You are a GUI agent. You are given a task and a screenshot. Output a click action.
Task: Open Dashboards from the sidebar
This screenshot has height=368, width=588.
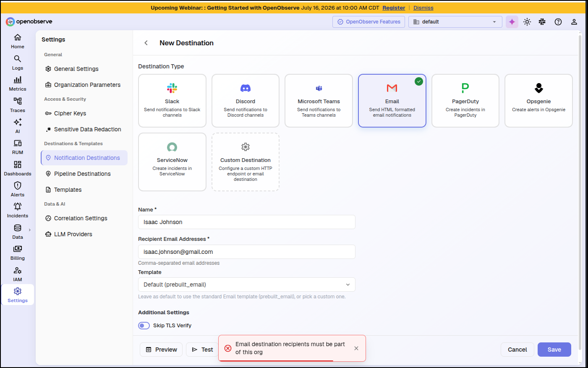[18, 168]
